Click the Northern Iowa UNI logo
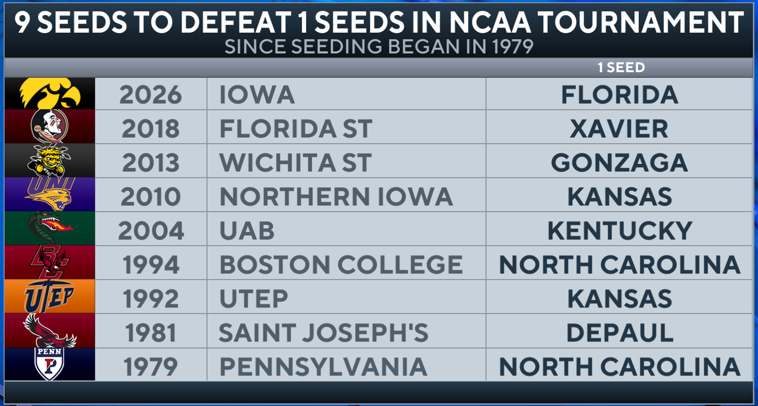The image size is (758, 406). pyautogui.click(x=53, y=196)
